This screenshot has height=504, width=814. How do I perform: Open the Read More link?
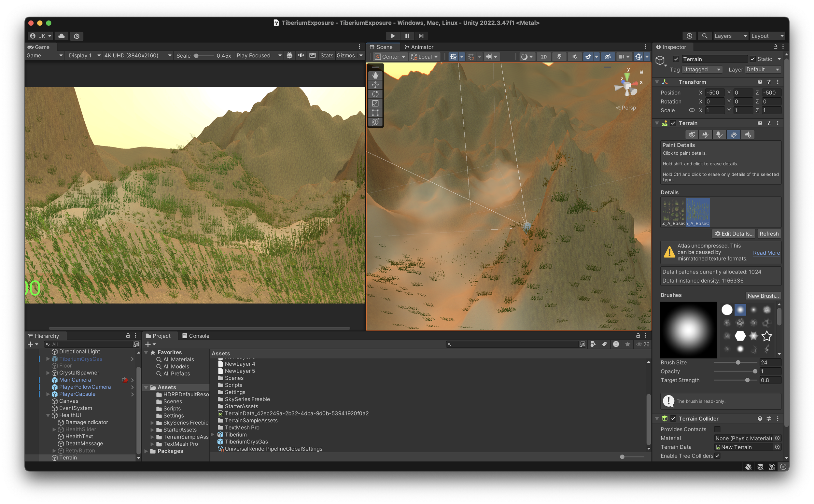pos(766,253)
